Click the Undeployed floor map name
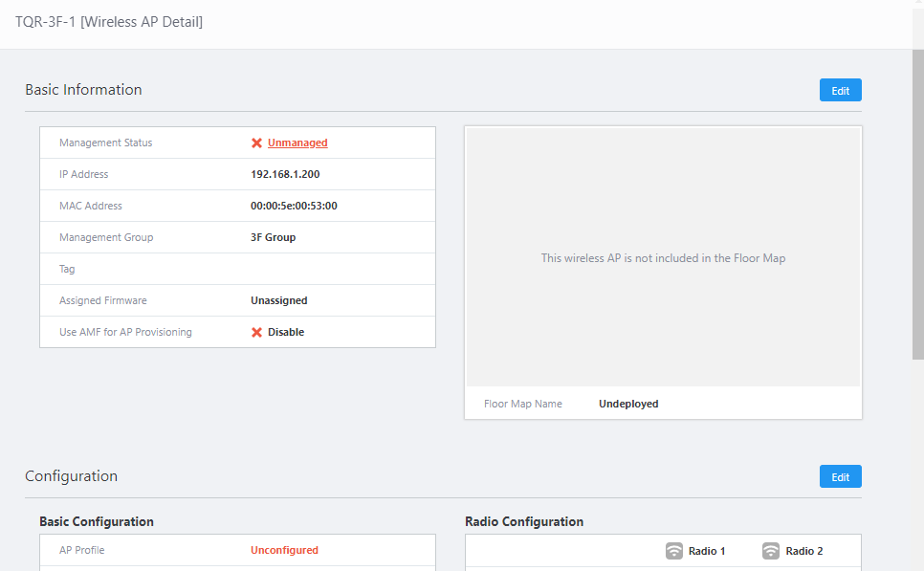 click(628, 405)
